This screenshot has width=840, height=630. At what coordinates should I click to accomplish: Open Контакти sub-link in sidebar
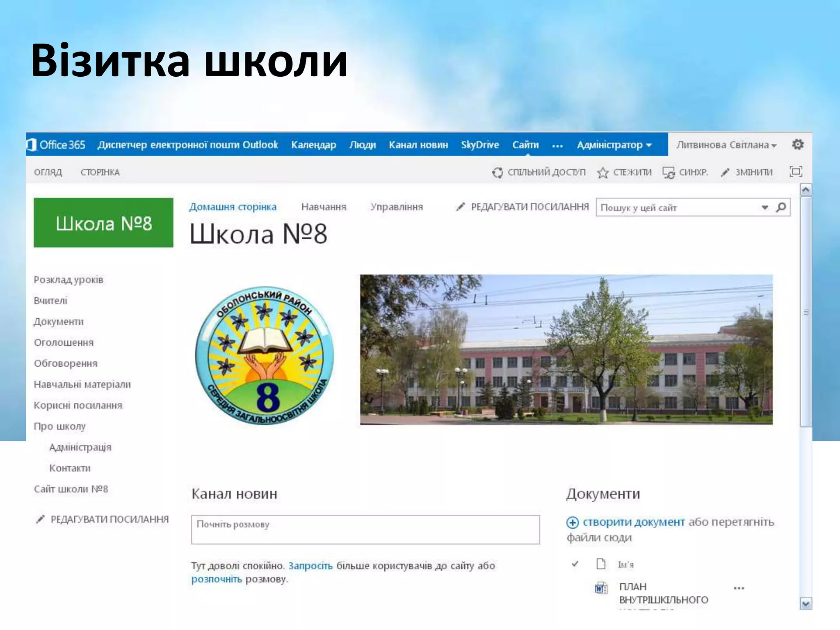[70, 468]
